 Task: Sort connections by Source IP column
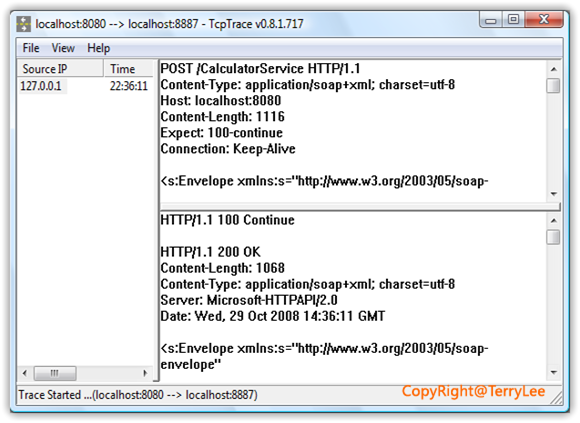pos(61,69)
